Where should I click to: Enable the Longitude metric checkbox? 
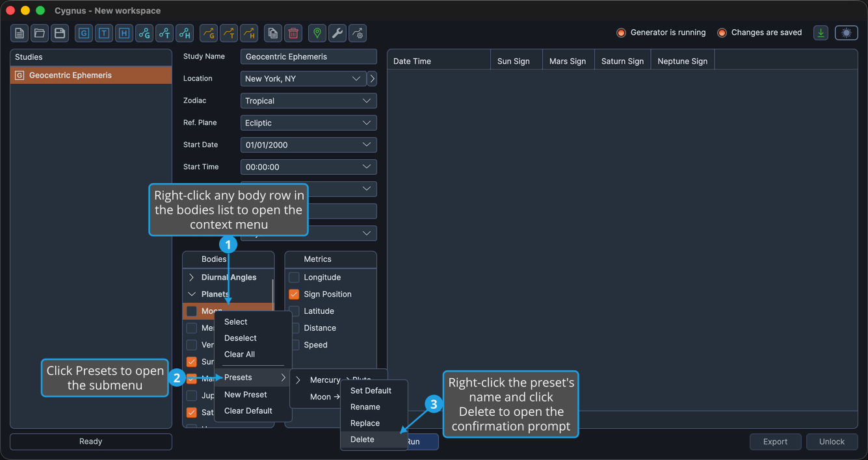click(x=294, y=277)
